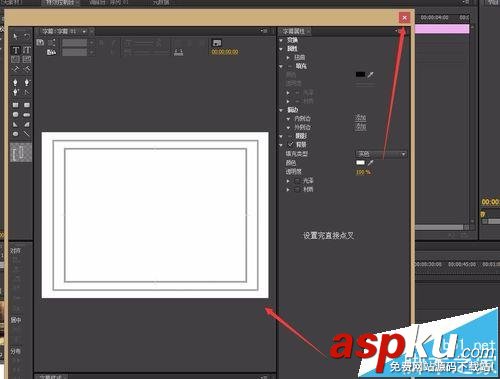The width and height of the screenshot is (500, 379).
Task: Collapse the 内描边 (Inner Stroke) group
Action: pos(288,119)
